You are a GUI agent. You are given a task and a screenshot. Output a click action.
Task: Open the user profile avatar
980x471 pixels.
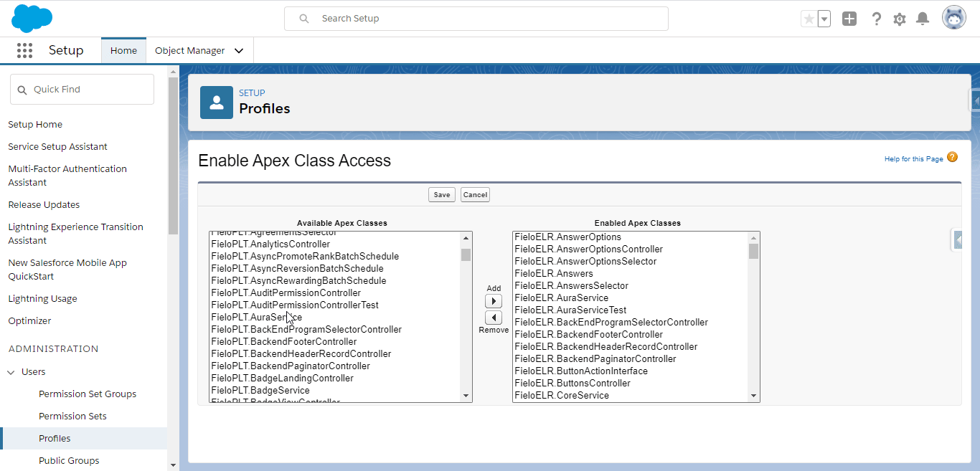pos(954,18)
